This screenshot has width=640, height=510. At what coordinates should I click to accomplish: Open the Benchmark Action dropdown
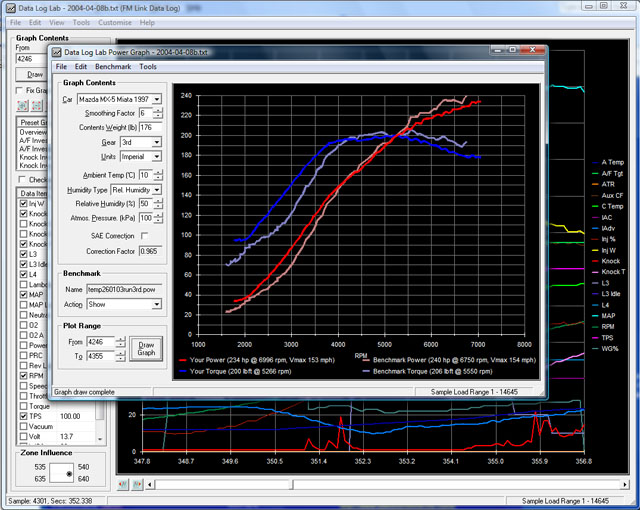pos(158,305)
